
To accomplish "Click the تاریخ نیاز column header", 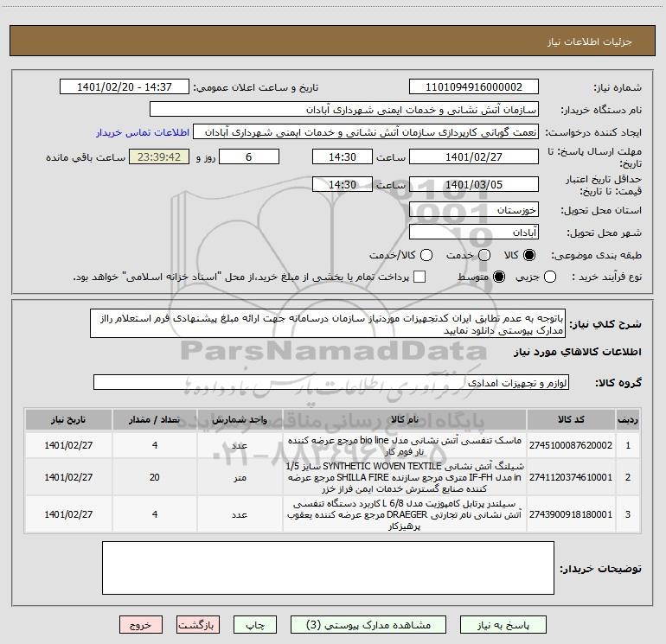I will [68, 419].
